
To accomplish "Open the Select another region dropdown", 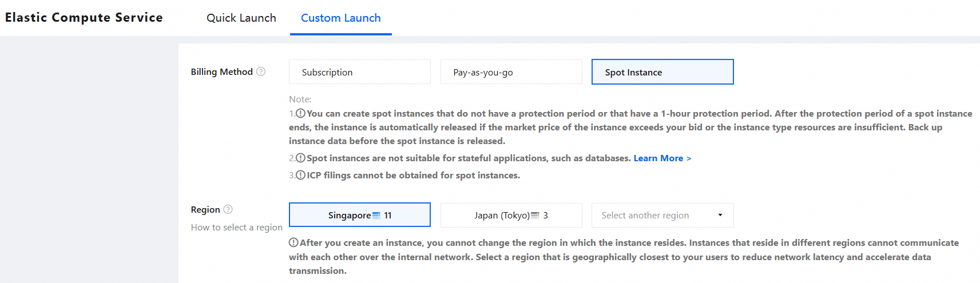I will click(662, 216).
